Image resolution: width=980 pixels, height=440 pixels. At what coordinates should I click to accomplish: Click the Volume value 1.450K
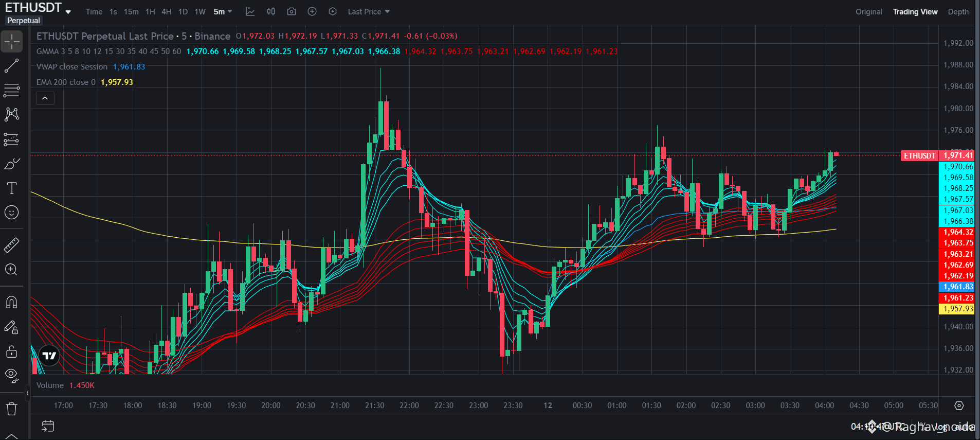coord(82,385)
